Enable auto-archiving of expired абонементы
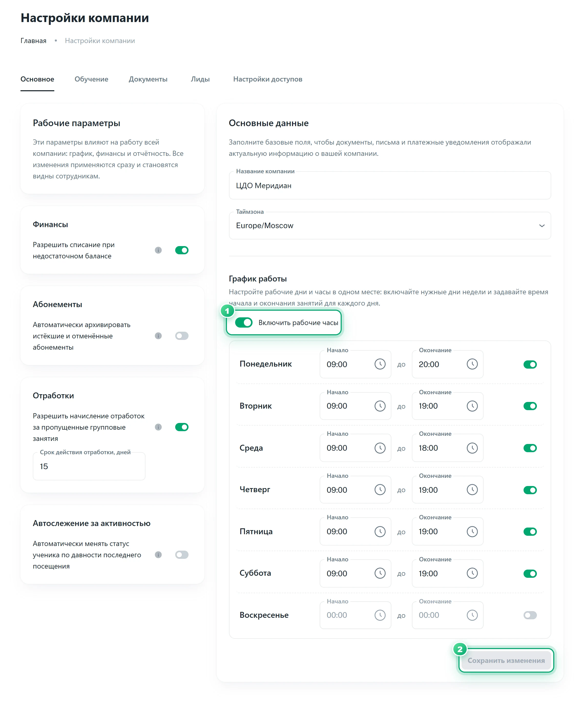 coord(182,336)
